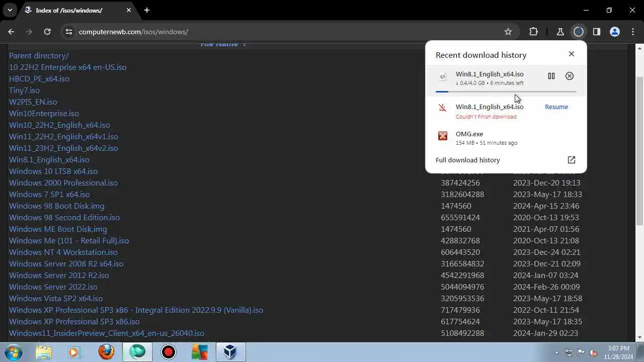The height and width of the screenshot is (362, 644).
Task: Download Windows Server 2008 R2 x64.iso
Action: 66,264
